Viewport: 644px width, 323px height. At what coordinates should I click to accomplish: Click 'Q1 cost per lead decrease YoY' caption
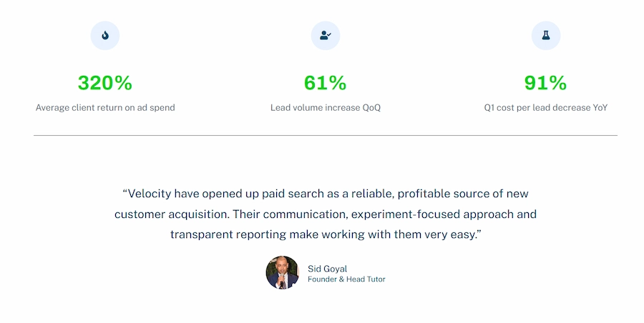coord(545,107)
